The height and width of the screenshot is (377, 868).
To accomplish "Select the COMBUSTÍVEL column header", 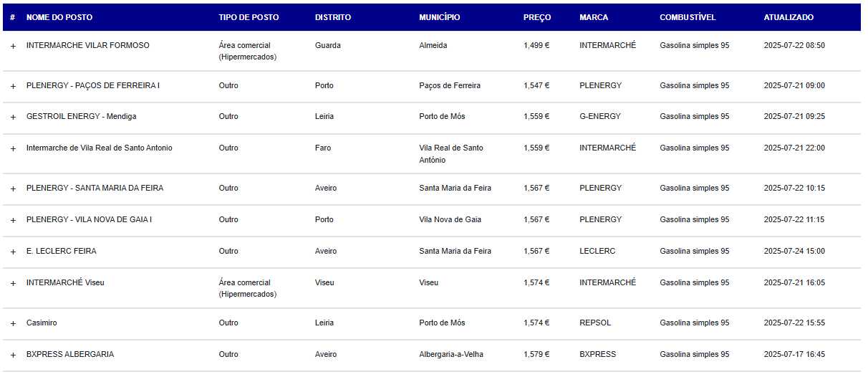I will pos(688,17).
